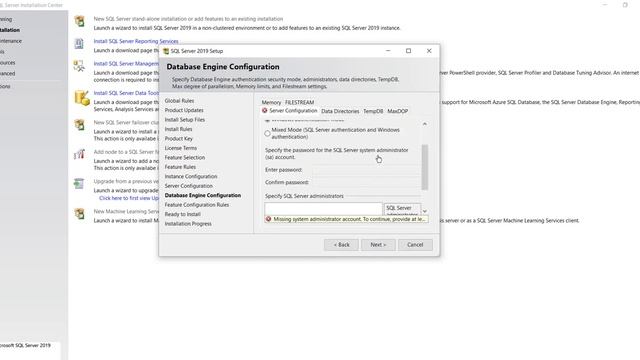Click the configuration panel vertical scrollbar thumb
This screenshot has height=360, width=640.
pos(425,167)
